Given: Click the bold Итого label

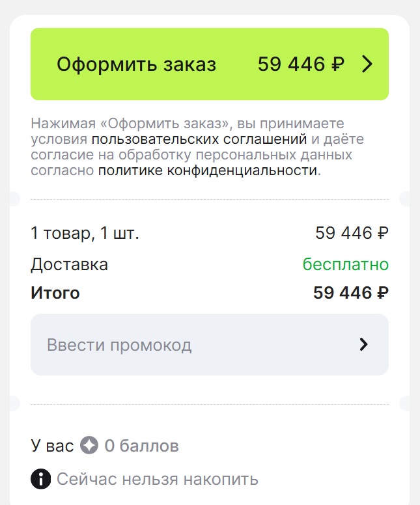Looking at the screenshot, I should pyautogui.click(x=55, y=293).
